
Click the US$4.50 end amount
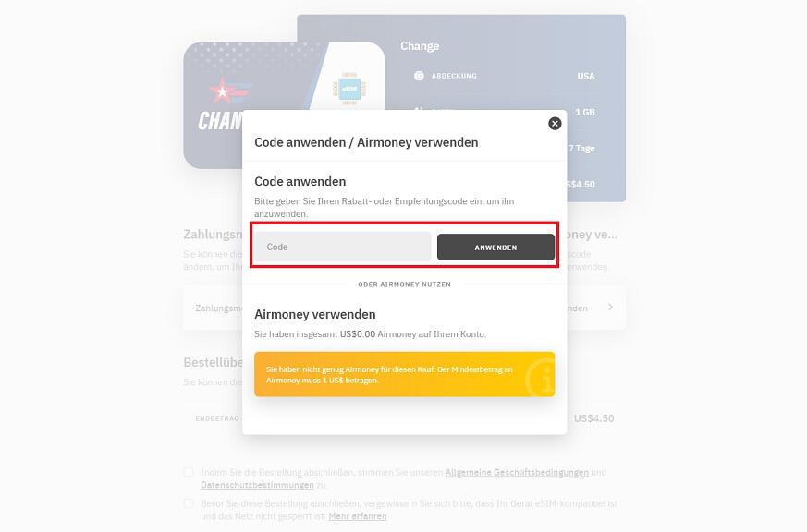click(x=594, y=418)
